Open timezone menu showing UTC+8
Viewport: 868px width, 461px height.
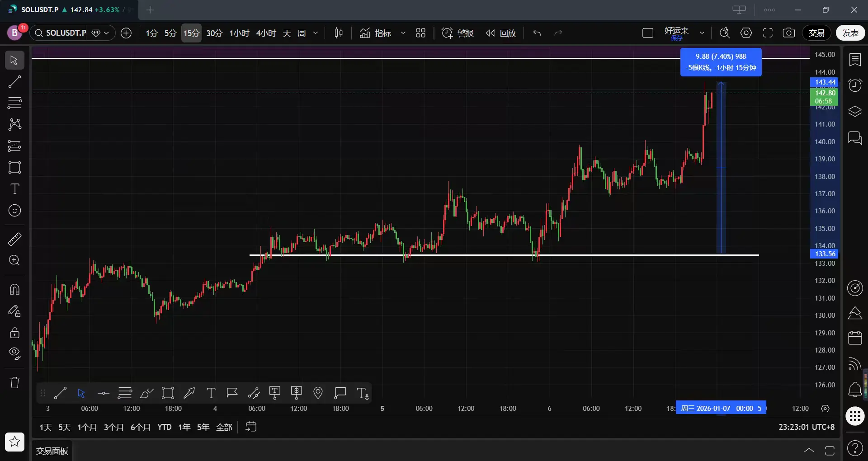tap(807, 427)
